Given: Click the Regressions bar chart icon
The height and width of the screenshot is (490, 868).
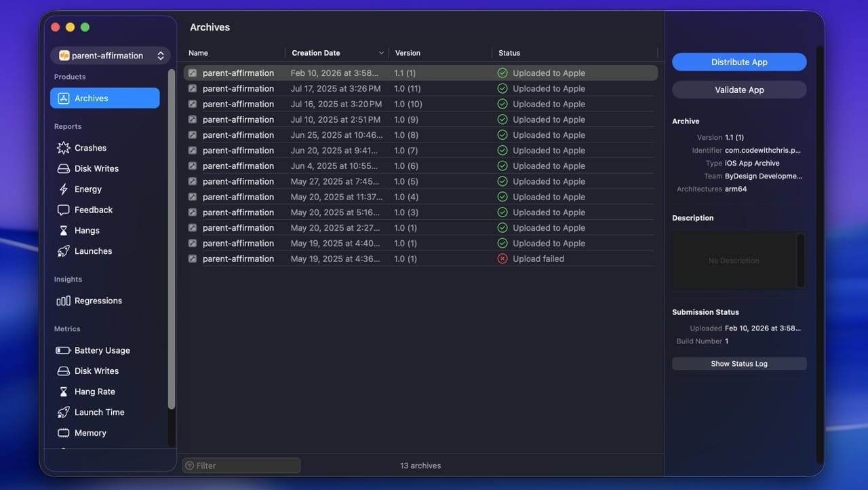Looking at the screenshot, I should click(x=63, y=301).
